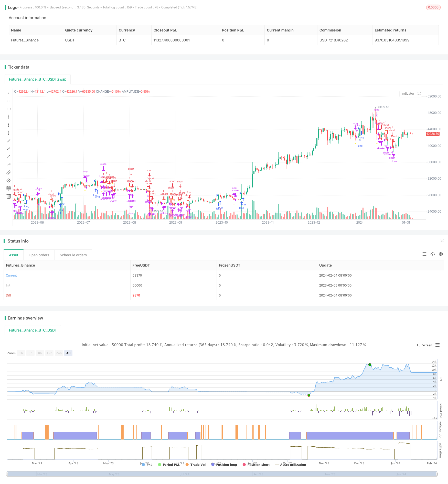Click the 42926.70 current price label
The width and height of the screenshot is (448, 484).
pyautogui.click(x=433, y=134)
